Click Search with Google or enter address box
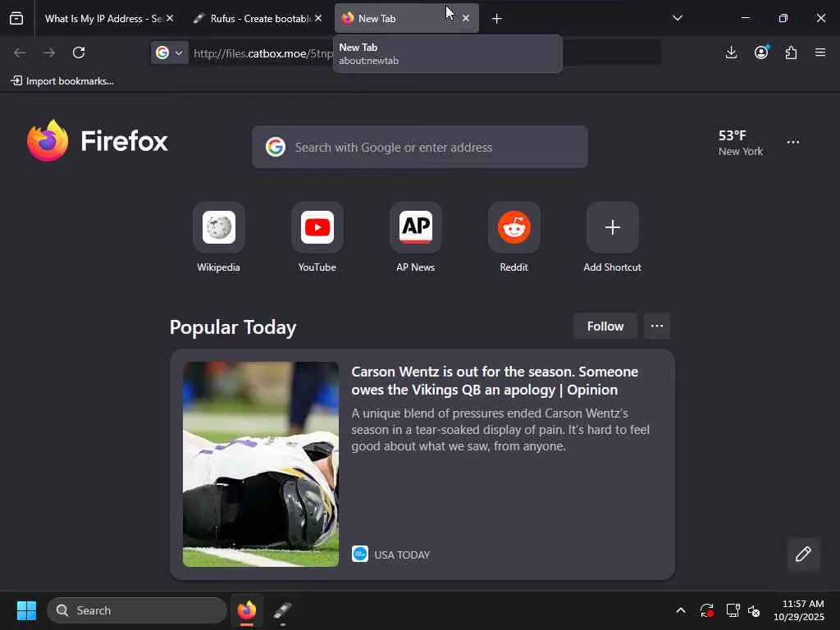Viewport: 840px width, 630px height. tap(420, 147)
